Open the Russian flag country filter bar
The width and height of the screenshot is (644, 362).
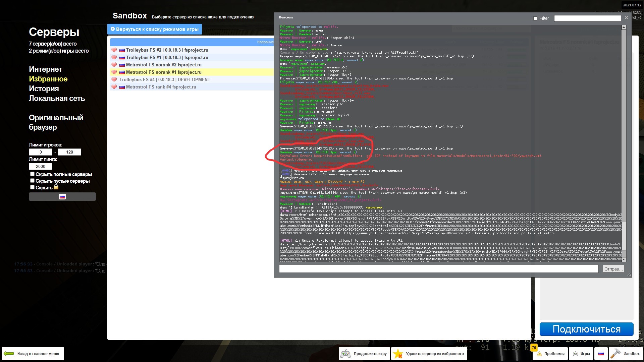(62, 197)
